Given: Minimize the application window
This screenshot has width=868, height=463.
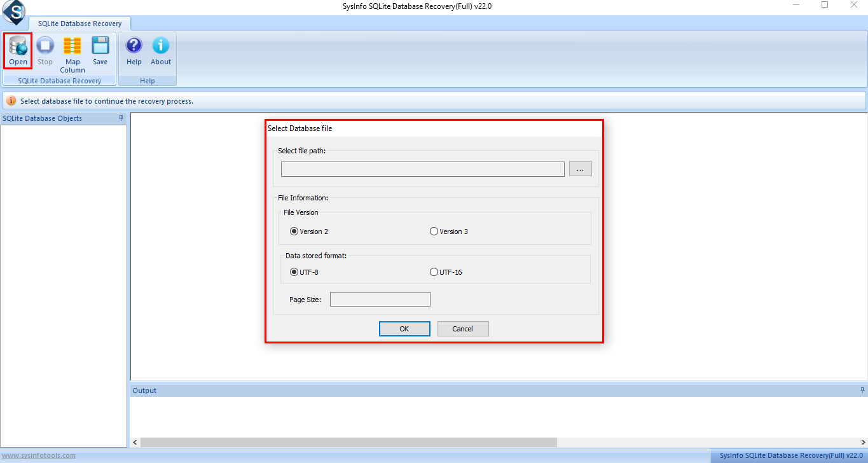Looking at the screenshot, I should [796, 5].
